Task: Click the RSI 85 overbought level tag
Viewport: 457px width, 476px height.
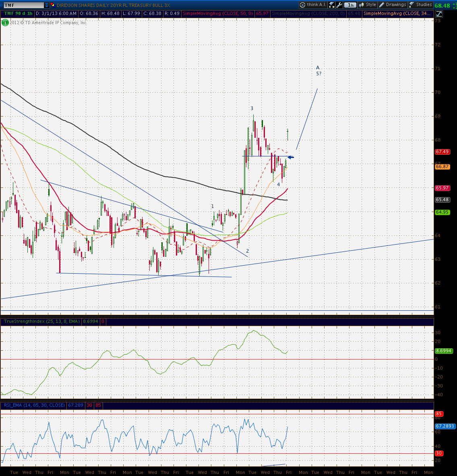Action: coord(439,414)
